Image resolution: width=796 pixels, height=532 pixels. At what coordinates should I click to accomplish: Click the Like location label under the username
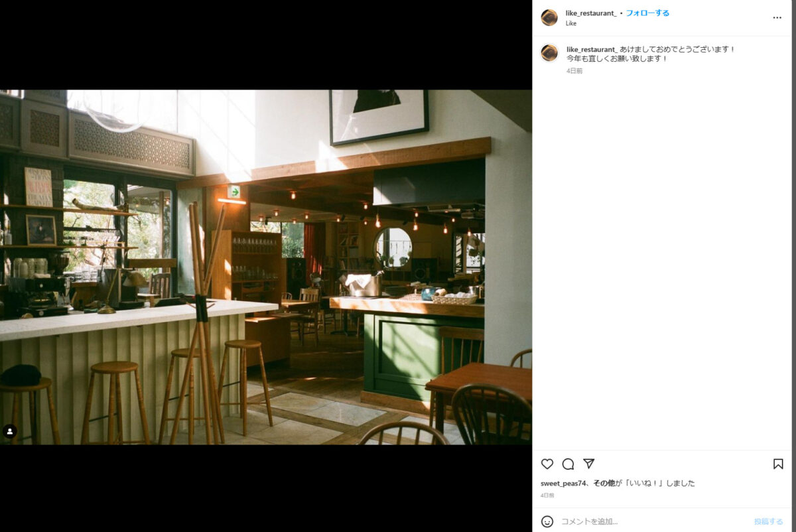pyautogui.click(x=571, y=23)
